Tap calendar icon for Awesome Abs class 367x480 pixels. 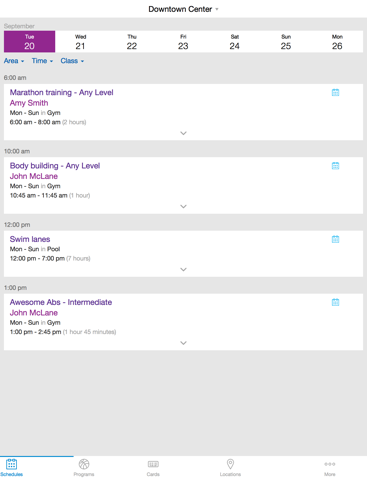(335, 302)
